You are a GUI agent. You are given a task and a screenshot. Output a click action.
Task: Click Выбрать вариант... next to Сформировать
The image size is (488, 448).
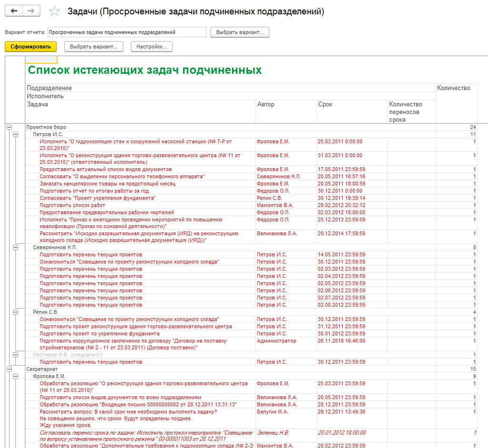pos(93,47)
